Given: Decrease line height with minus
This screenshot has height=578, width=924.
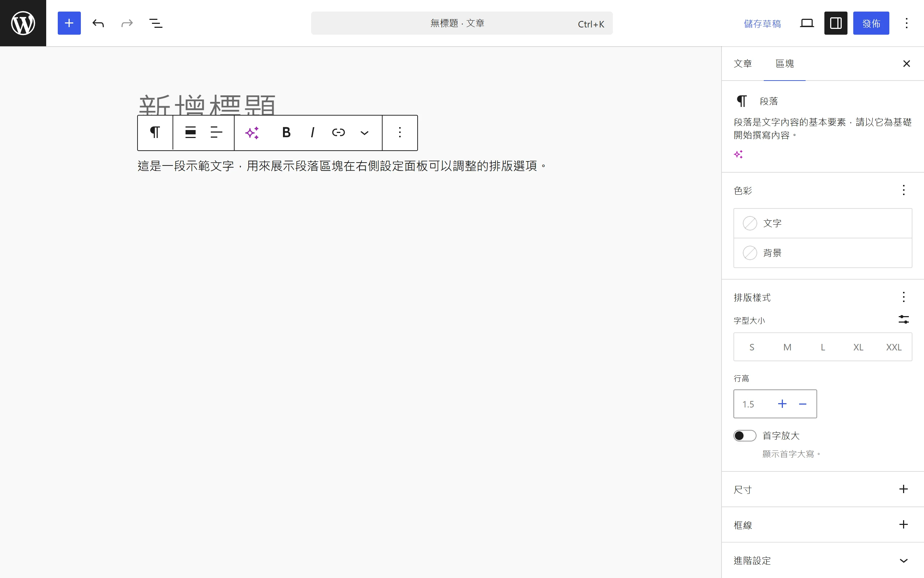Looking at the screenshot, I should pyautogui.click(x=803, y=404).
